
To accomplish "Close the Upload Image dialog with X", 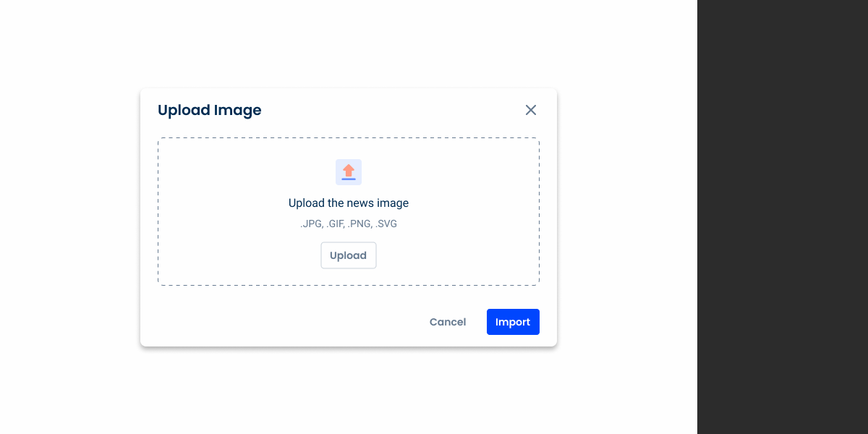I will [531, 110].
